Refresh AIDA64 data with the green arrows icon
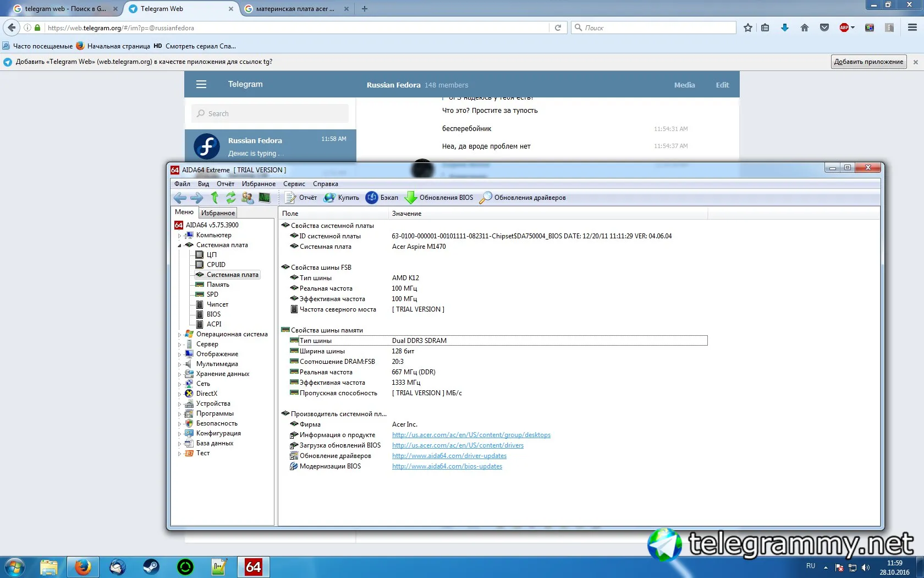The image size is (924, 578). click(231, 198)
